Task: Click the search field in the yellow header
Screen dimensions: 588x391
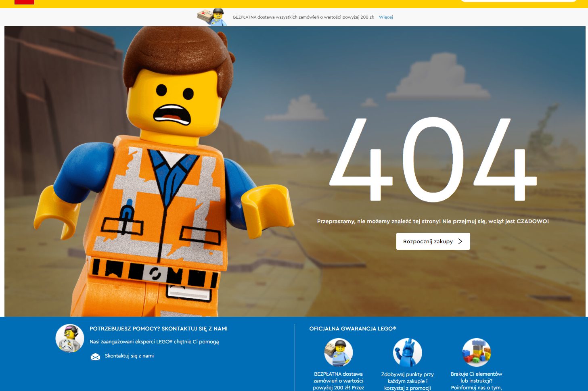Action: tap(519, 1)
